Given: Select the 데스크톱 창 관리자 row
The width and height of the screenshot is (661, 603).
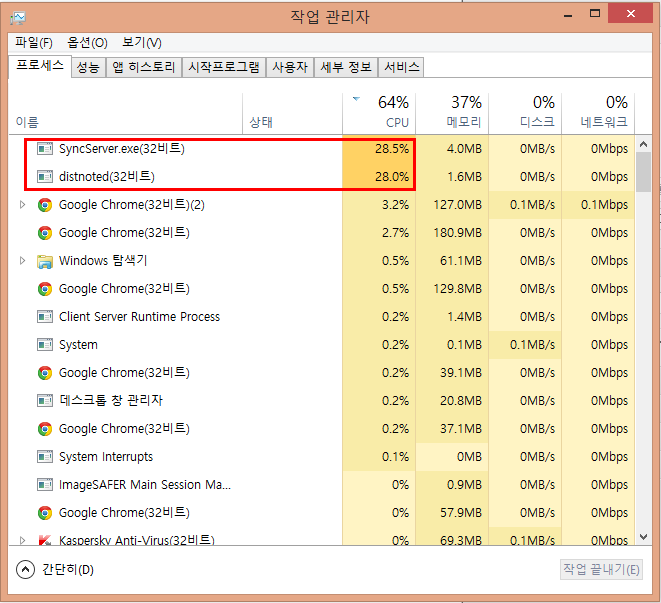Looking at the screenshot, I should pos(321,401).
